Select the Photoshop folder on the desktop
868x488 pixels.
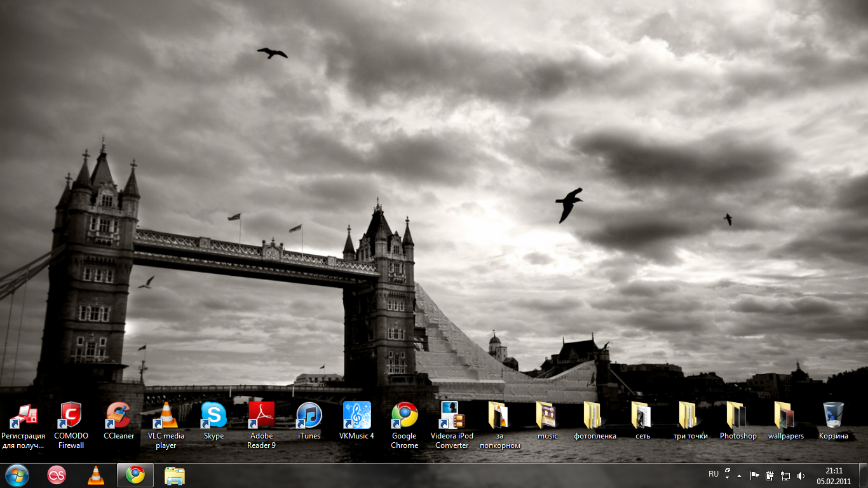[738, 421]
